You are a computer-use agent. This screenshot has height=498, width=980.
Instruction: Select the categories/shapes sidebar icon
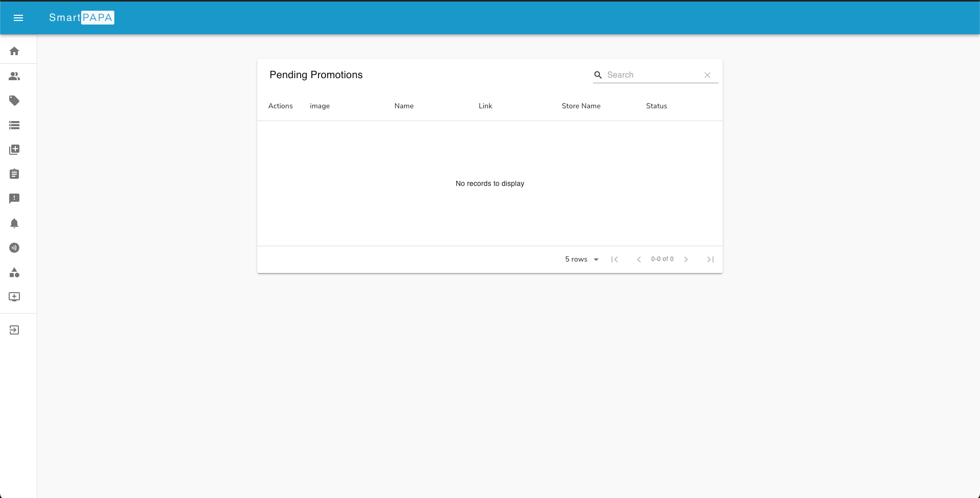(x=14, y=273)
